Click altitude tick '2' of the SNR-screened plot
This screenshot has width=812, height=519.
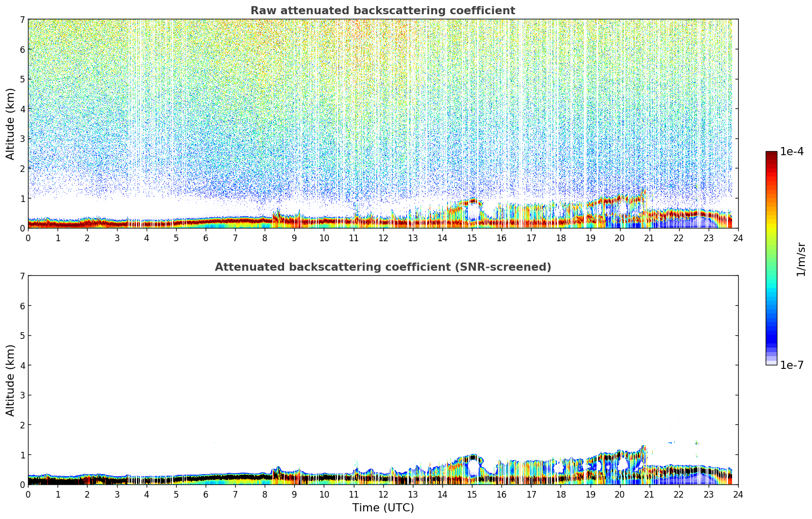tap(22, 425)
